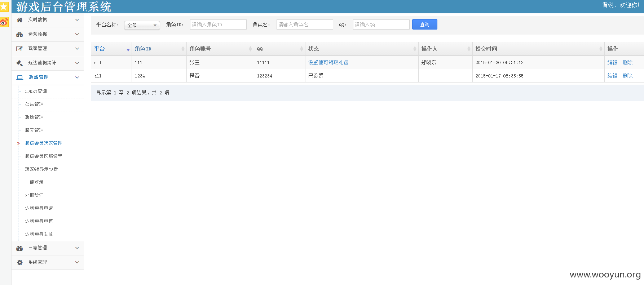Open 外服验证 in the sidebar
The image size is (644, 285).
coord(34,195)
